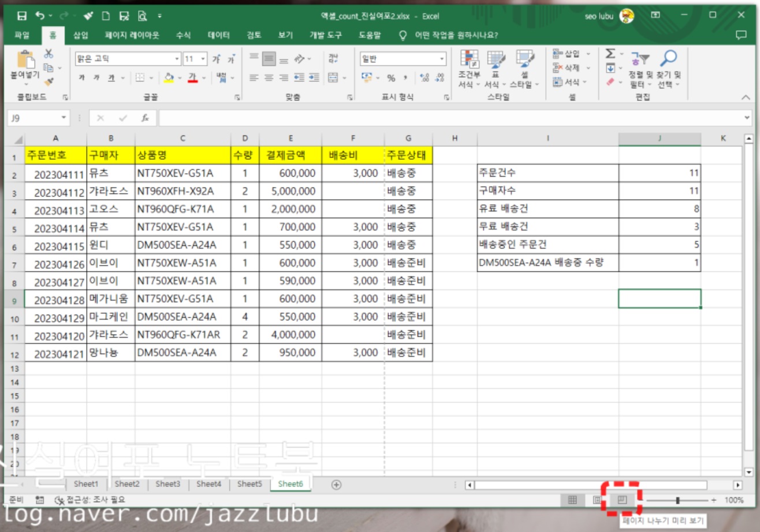The height and width of the screenshot is (532, 760).
Task: Open the 셀 스타일 gallery
Action: (x=524, y=69)
